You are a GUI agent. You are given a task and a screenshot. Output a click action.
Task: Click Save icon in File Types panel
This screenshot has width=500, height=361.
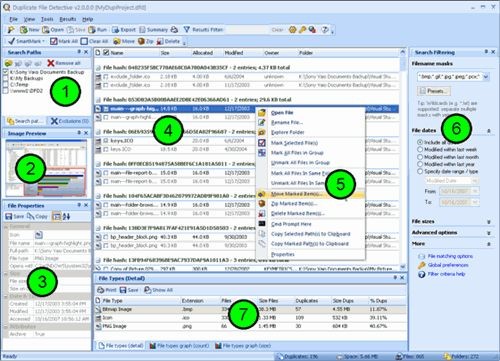123,290
